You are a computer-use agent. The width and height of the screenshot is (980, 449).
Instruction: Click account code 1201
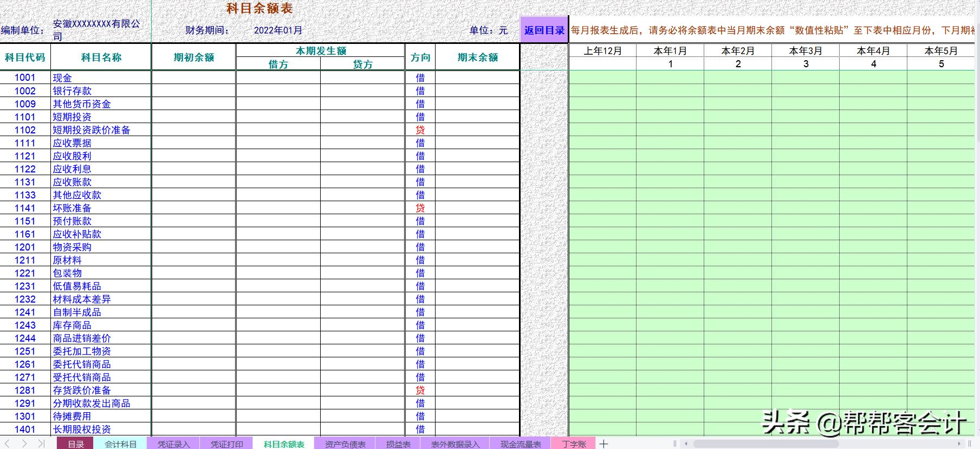point(25,247)
